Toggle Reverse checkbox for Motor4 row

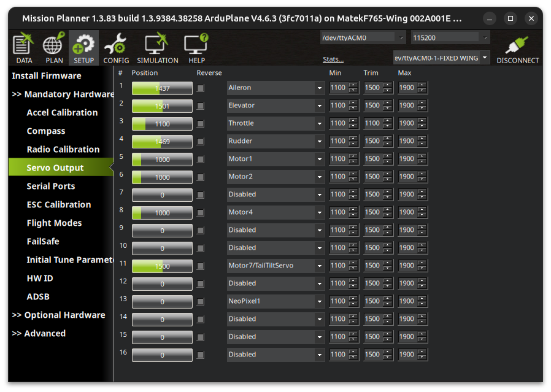pyautogui.click(x=200, y=212)
